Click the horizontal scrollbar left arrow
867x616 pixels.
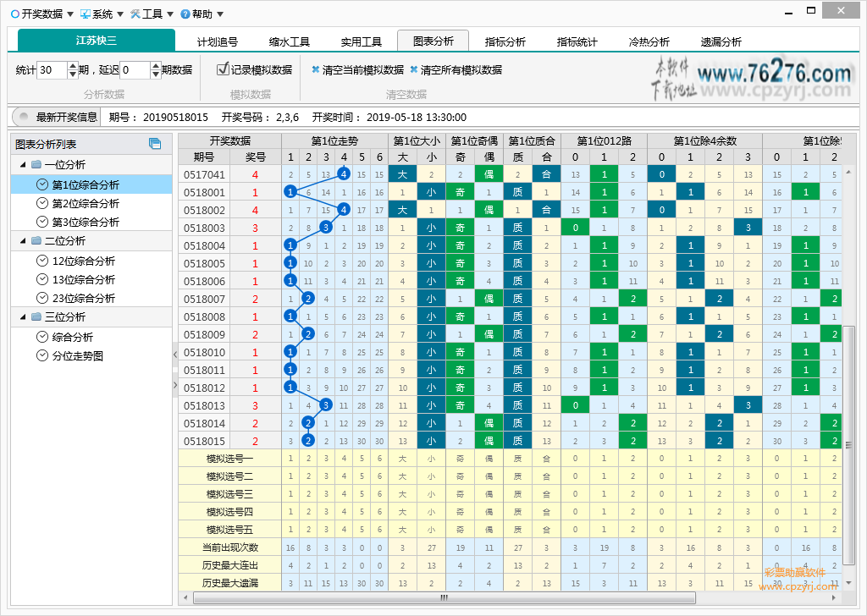[185, 597]
